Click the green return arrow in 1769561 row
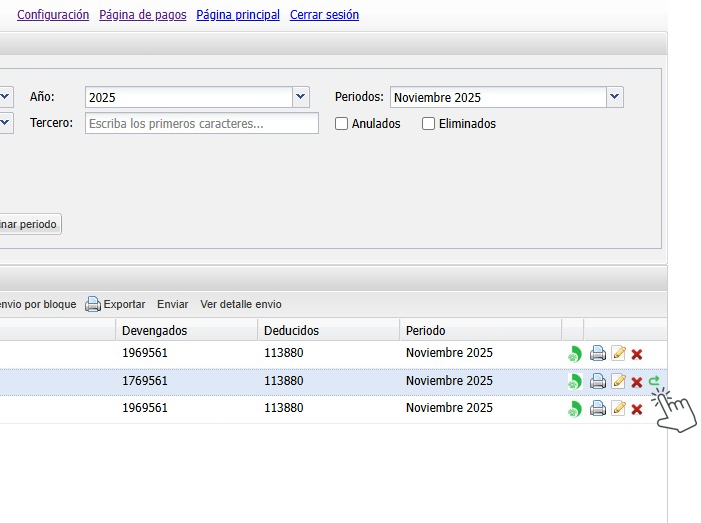The width and height of the screenshot is (701, 523). 654,380
